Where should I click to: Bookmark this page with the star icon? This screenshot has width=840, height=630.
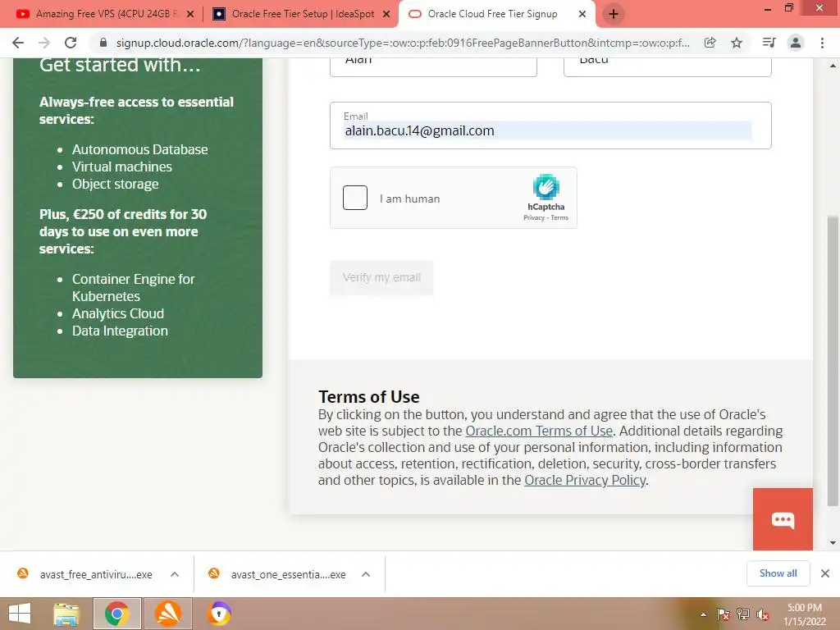737,43
